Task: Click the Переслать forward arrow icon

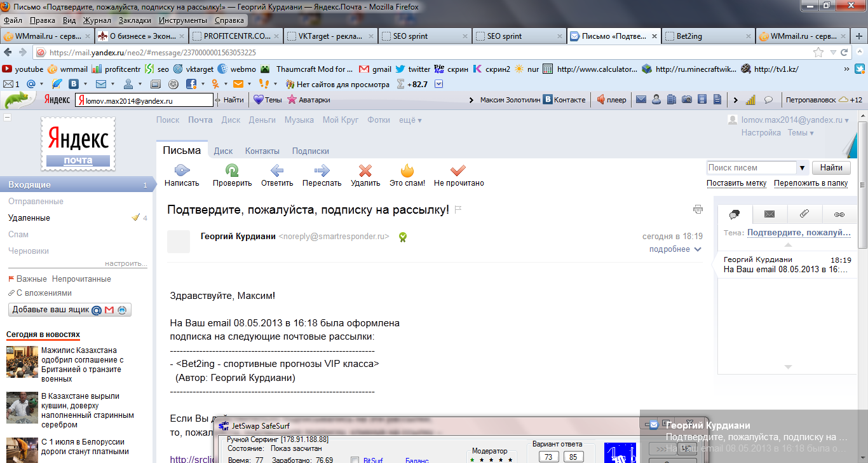Action: (x=322, y=170)
